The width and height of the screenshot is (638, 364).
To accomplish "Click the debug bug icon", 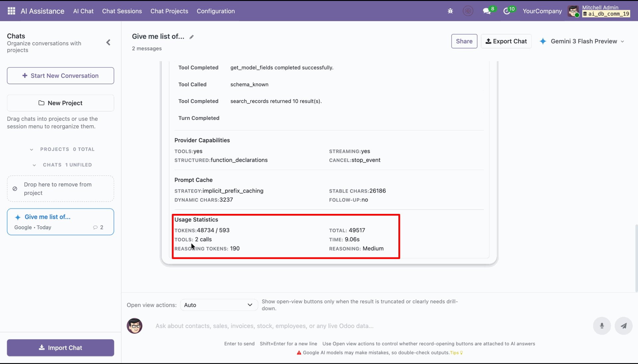I will point(450,11).
